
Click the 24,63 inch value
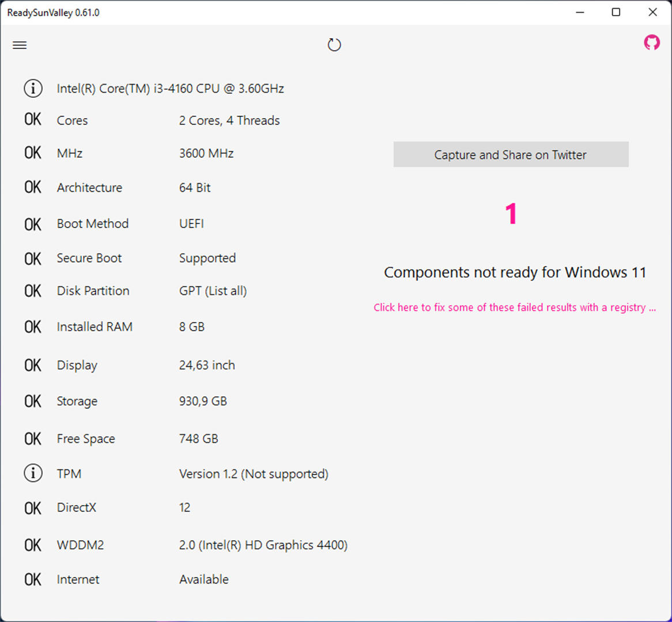(207, 365)
